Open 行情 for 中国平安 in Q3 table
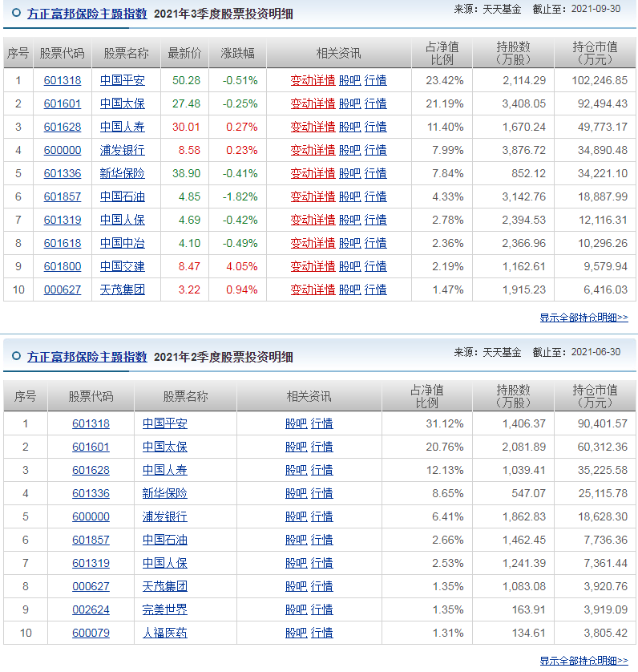Image resolution: width=638 pixels, height=672 pixels. click(x=375, y=80)
